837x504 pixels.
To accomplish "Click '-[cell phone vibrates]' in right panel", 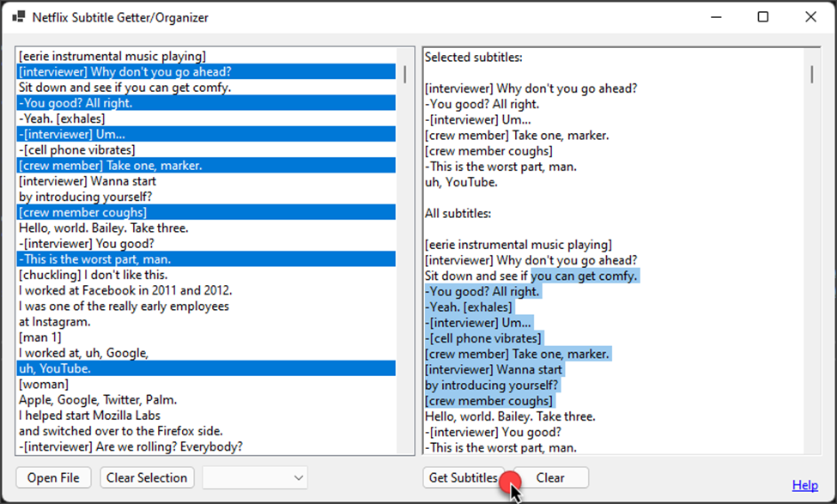I will coord(483,338).
